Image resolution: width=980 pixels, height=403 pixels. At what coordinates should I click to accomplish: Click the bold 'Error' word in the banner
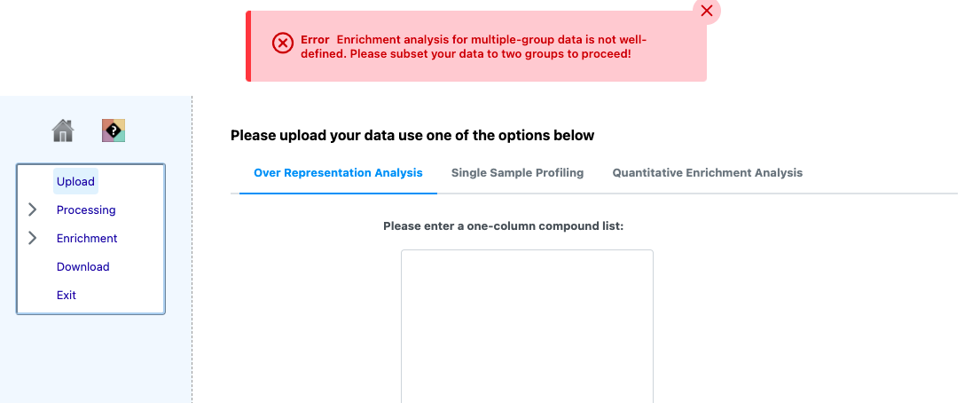click(315, 40)
